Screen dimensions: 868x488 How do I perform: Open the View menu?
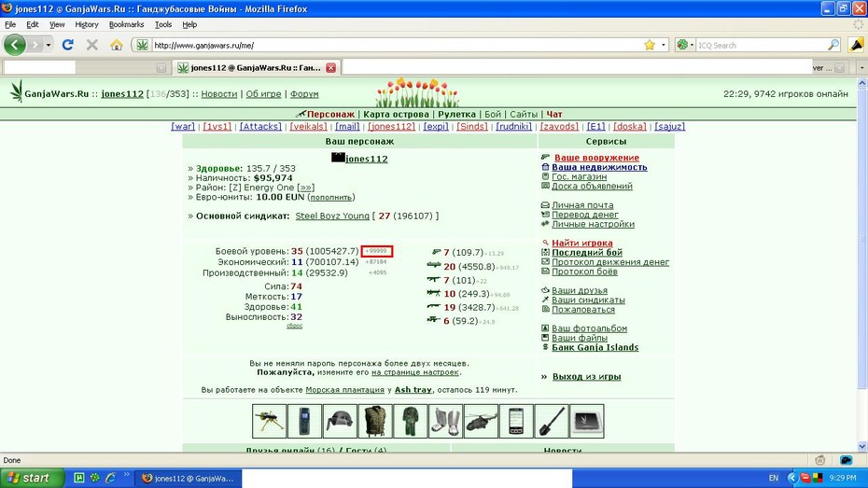(56, 24)
